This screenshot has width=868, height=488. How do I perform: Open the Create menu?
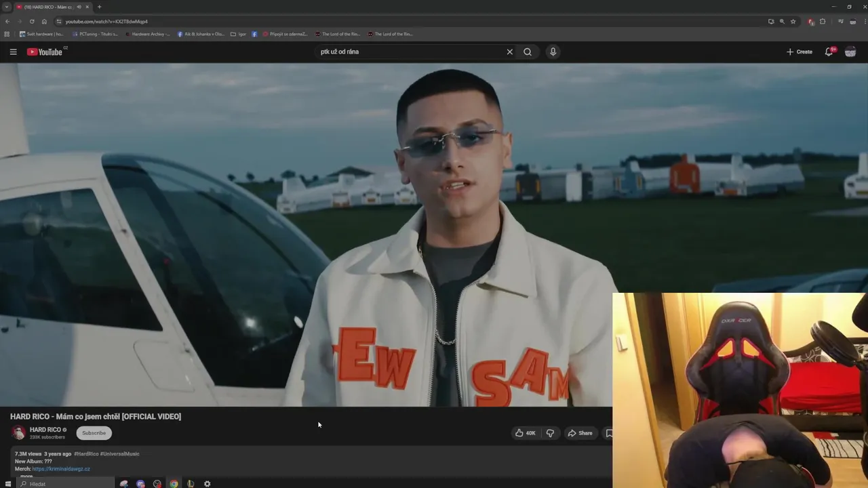point(799,52)
